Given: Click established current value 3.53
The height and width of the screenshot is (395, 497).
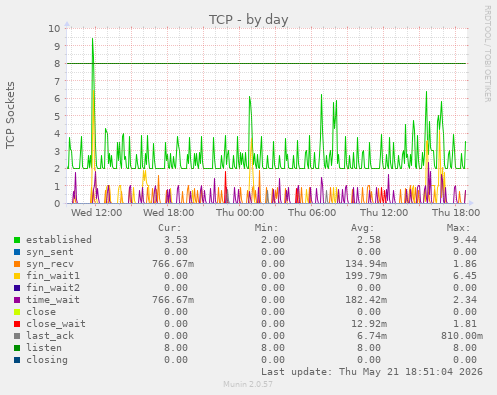Looking at the screenshot, I should click(176, 240).
